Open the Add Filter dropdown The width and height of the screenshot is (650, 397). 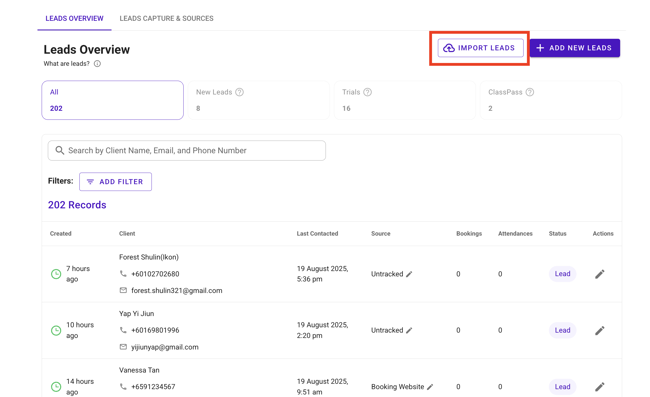click(115, 182)
